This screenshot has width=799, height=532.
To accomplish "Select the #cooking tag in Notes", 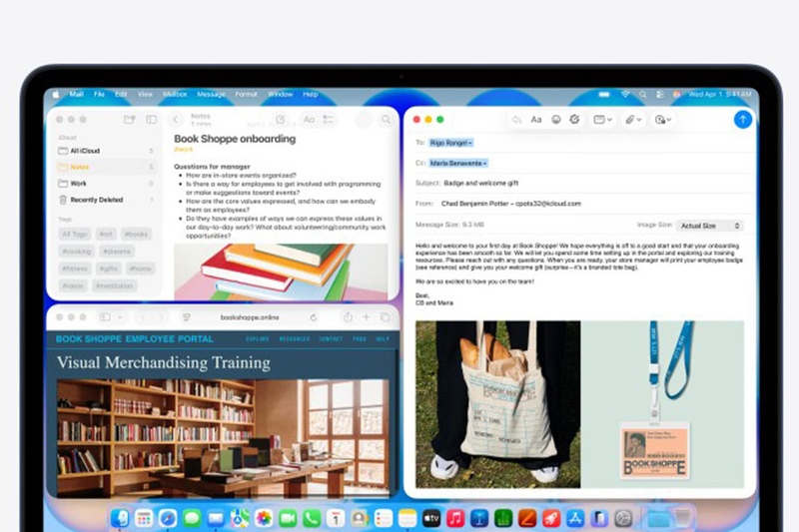I will tap(77, 252).
